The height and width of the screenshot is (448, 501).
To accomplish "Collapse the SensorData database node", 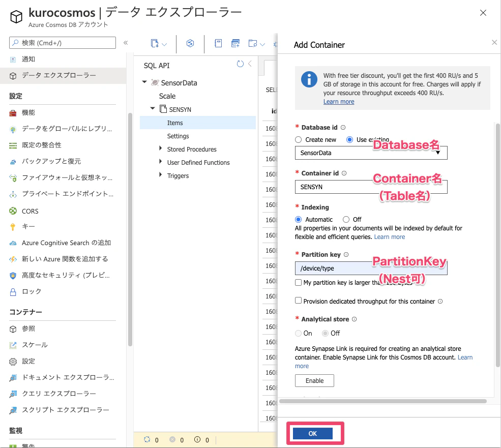I will click(144, 82).
